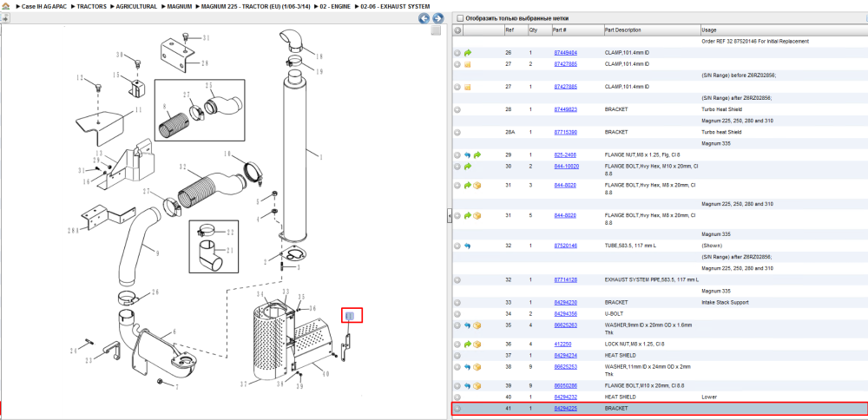
Task: Click blue back-arrow icon on Ref 29 row
Action: 468,155
